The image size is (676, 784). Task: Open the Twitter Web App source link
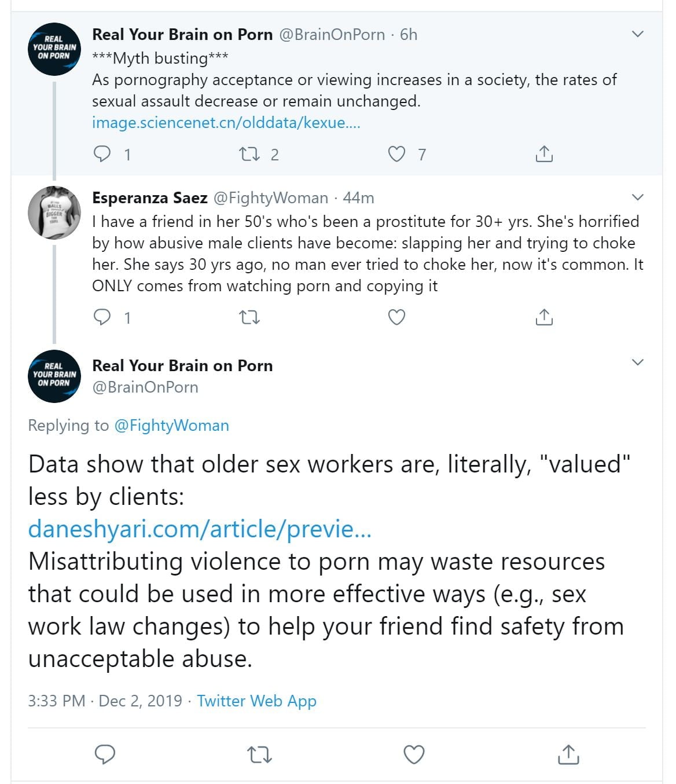pos(256,701)
